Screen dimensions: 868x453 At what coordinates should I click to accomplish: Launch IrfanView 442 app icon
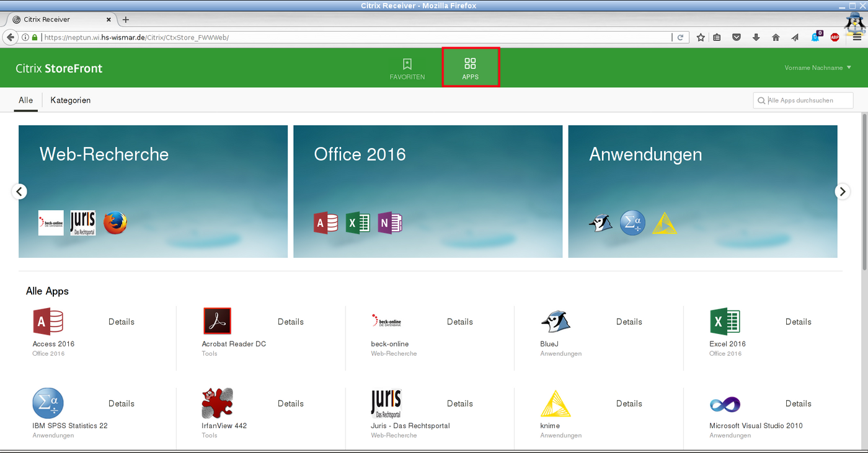[x=217, y=403]
